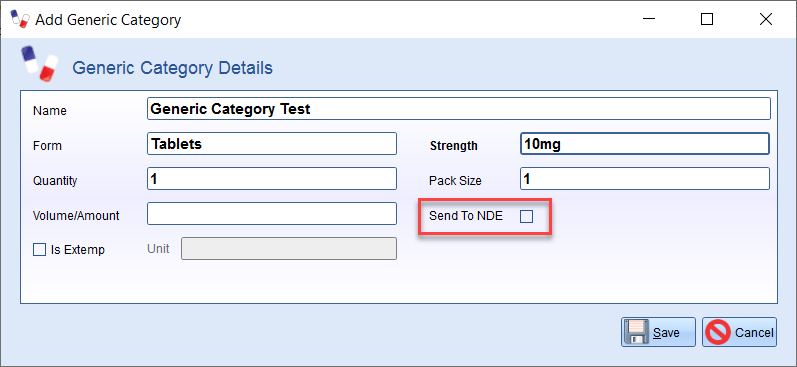Minimize the Add Generic Category window
Screen dimensions: 797x367
pyautogui.click(x=648, y=19)
